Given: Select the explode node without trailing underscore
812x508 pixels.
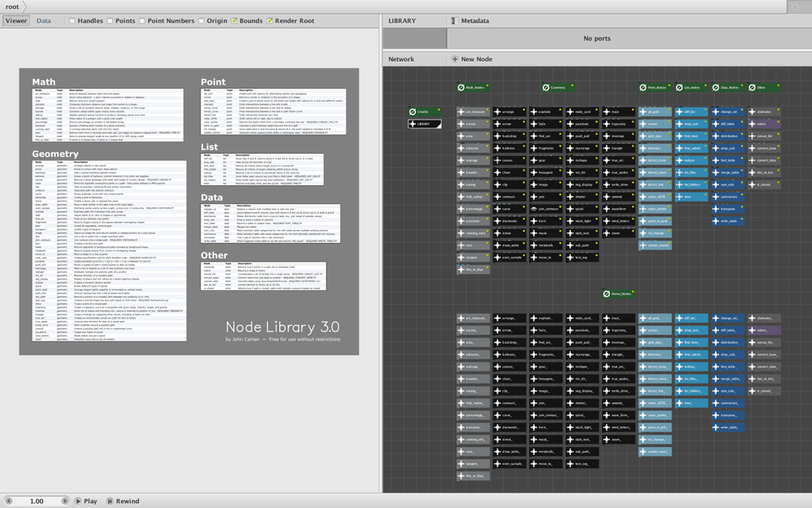Looking at the screenshot, I should tap(546, 111).
